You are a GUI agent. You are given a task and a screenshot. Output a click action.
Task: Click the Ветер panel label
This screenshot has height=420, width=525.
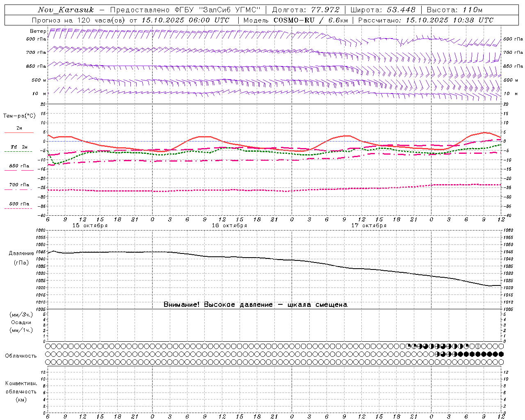(38, 31)
